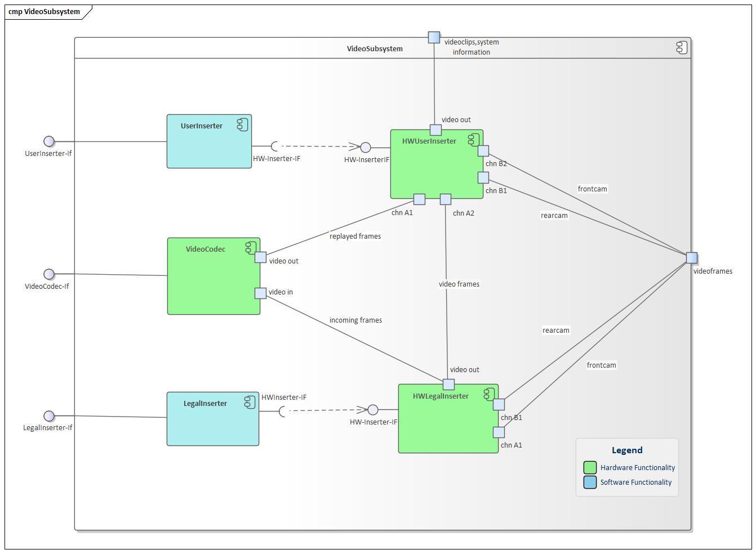
Task: Click the Hardware Functionality legend text
Action: (638, 467)
